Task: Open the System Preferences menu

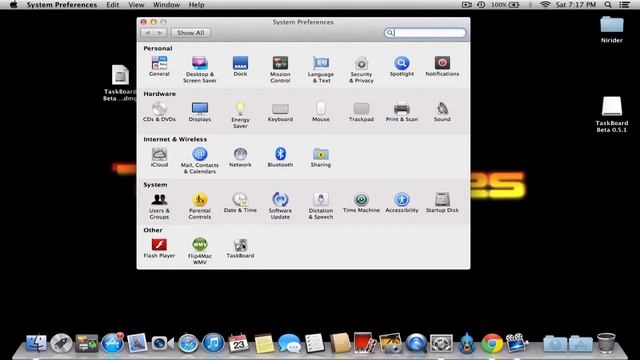Action: tap(62, 5)
